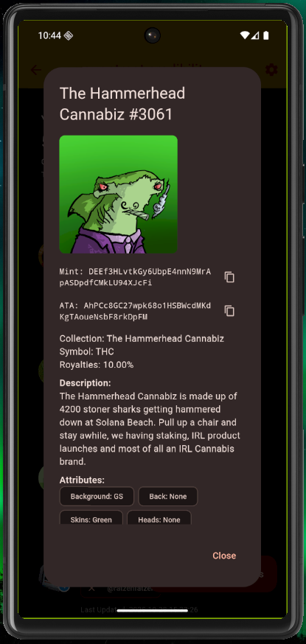
Task: Tap the bottom navigation gesture pill
Action: click(153, 610)
